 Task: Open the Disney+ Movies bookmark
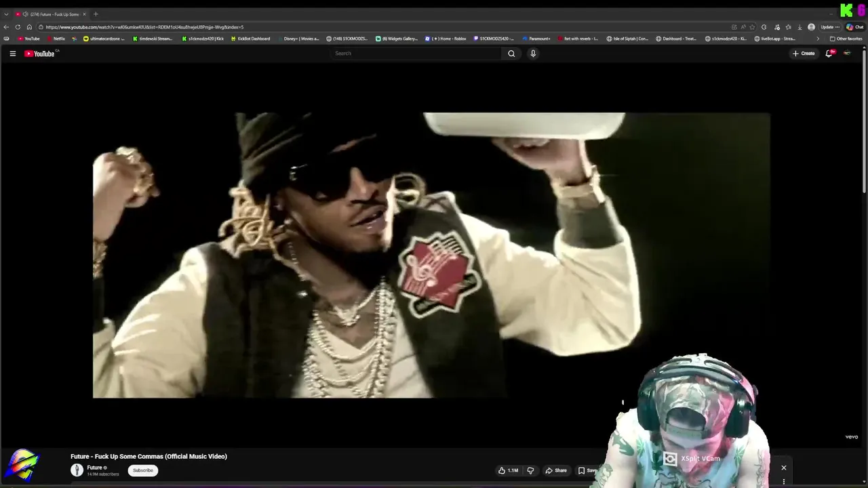pos(298,39)
